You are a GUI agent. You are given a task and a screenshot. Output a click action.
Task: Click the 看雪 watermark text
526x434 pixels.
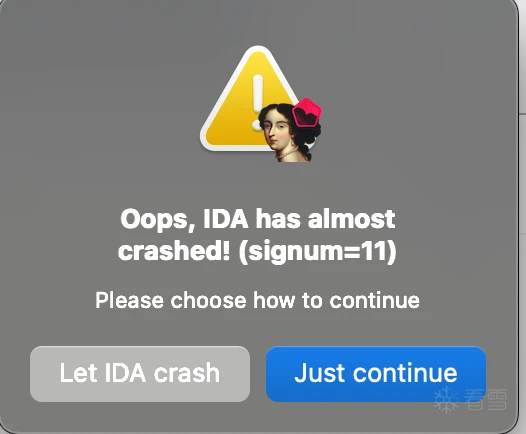click(x=486, y=399)
